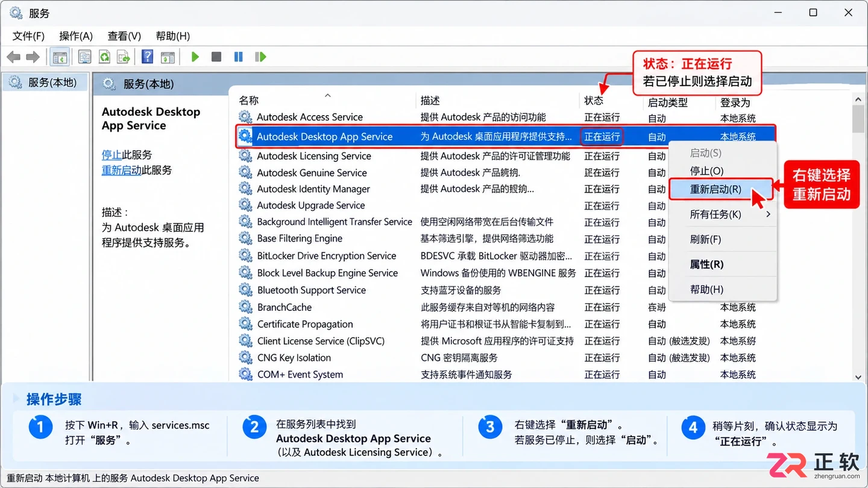Screen dimensions: 868x488
Task: Sort by the 描述 column header
Action: coord(430,101)
